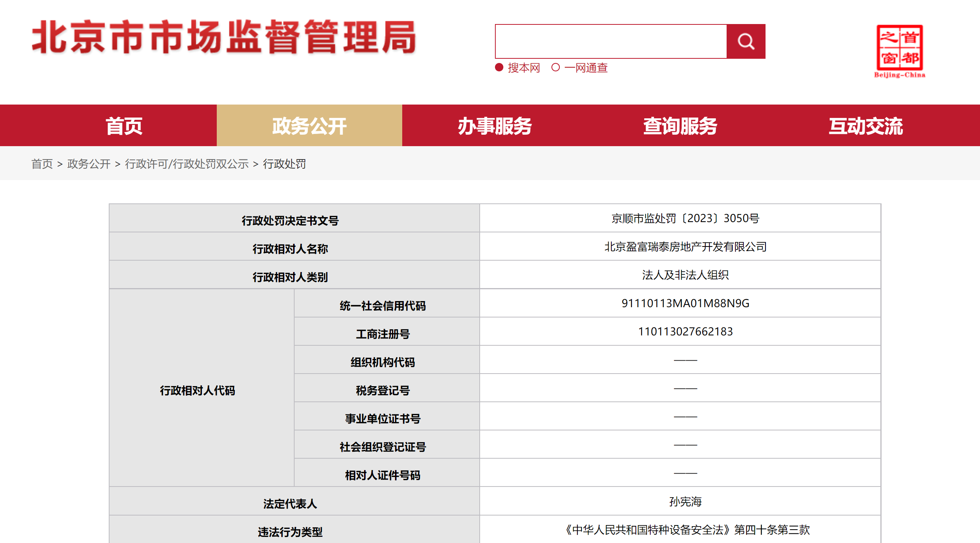Viewport: 980px width, 543px height.
Task: Open the 互动交流 navigation tab
Action: coord(866,126)
